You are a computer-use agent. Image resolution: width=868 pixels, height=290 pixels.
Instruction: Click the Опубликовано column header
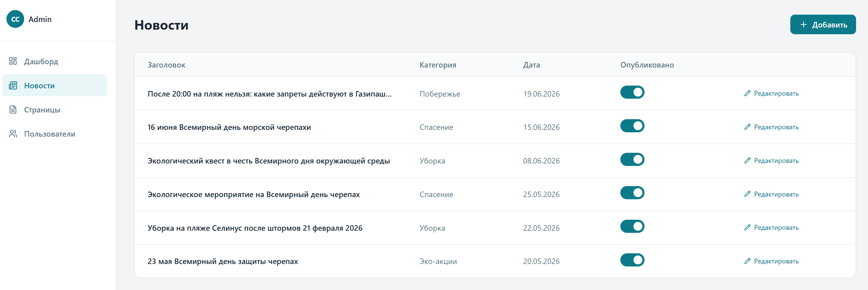pos(647,65)
